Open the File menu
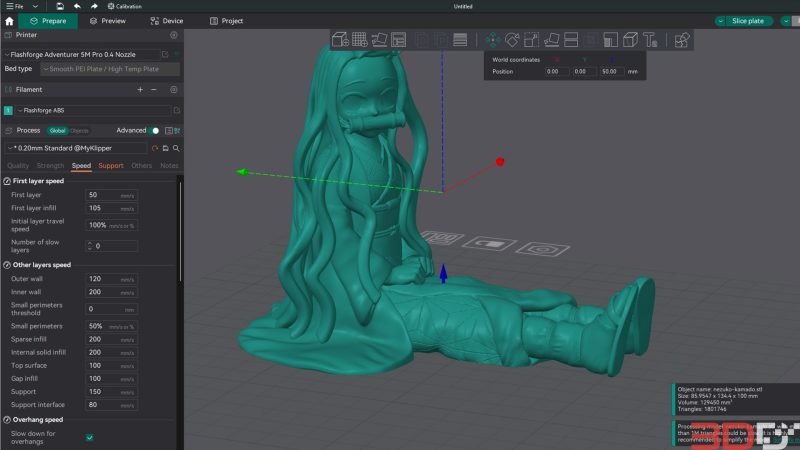 (15, 6)
